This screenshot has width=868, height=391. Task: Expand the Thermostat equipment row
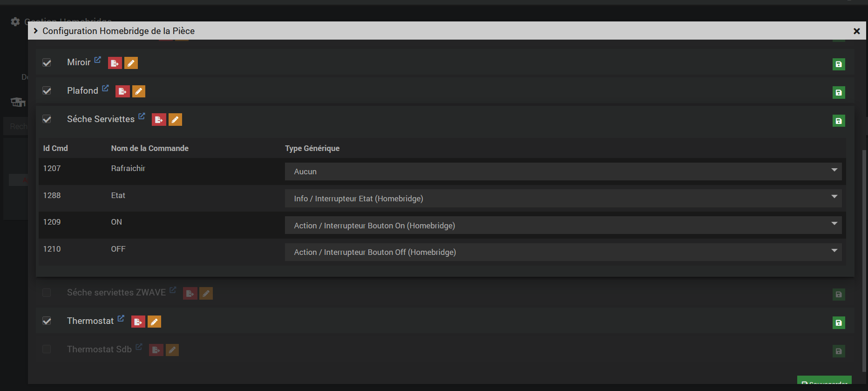tap(90, 321)
